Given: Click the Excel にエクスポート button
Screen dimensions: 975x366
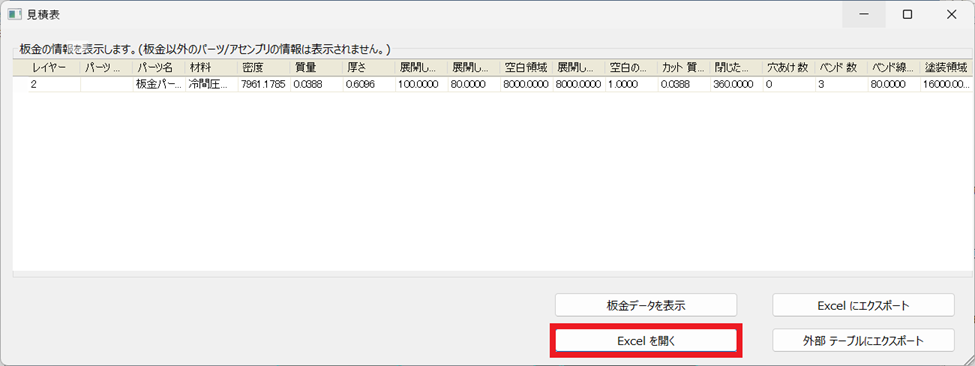Looking at the screenshot, I should [x=863, y=305].
